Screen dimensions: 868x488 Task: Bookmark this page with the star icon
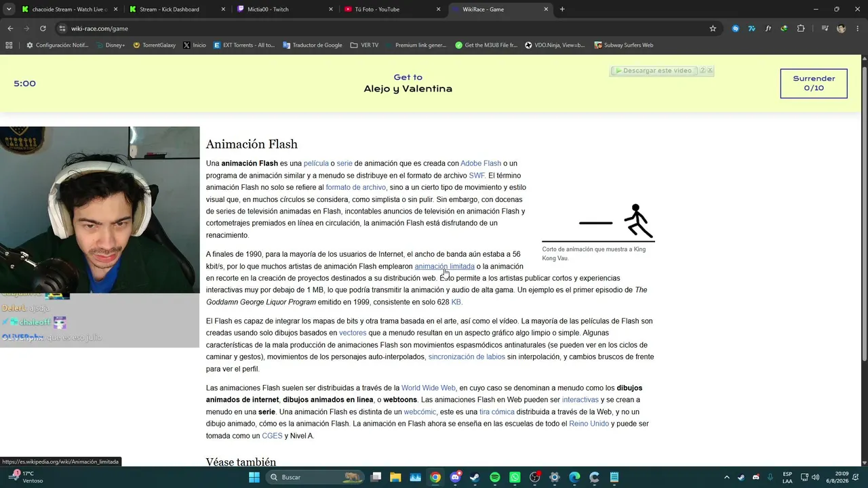tap(713, 28)
